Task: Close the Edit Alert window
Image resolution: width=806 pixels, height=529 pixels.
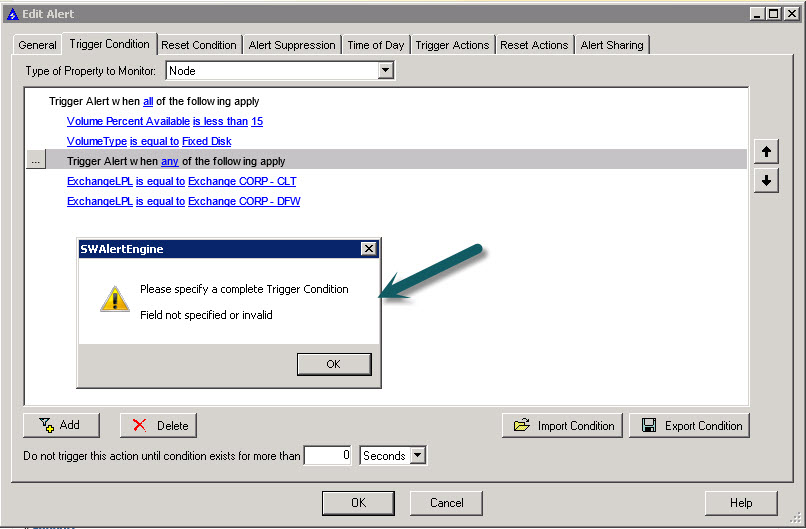Action: 792,14
